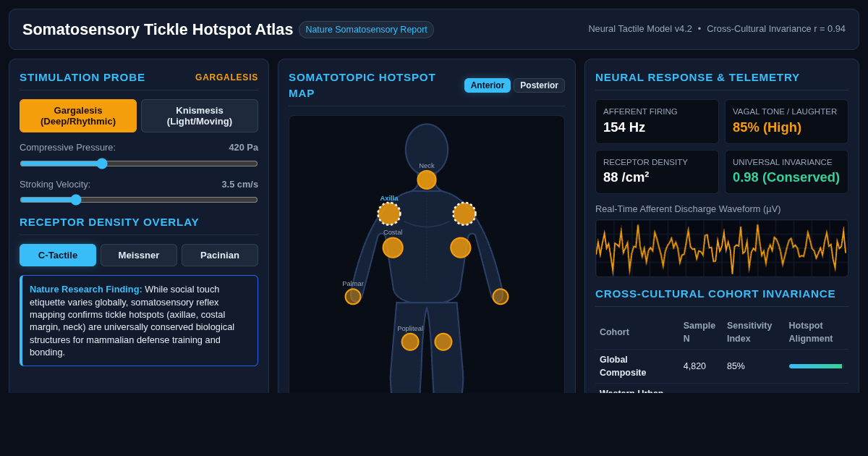This screenshot has height=456, width=868.
Task: Click the Cross-Cultural Invariance r = 0.94 text
Action: 776,29
